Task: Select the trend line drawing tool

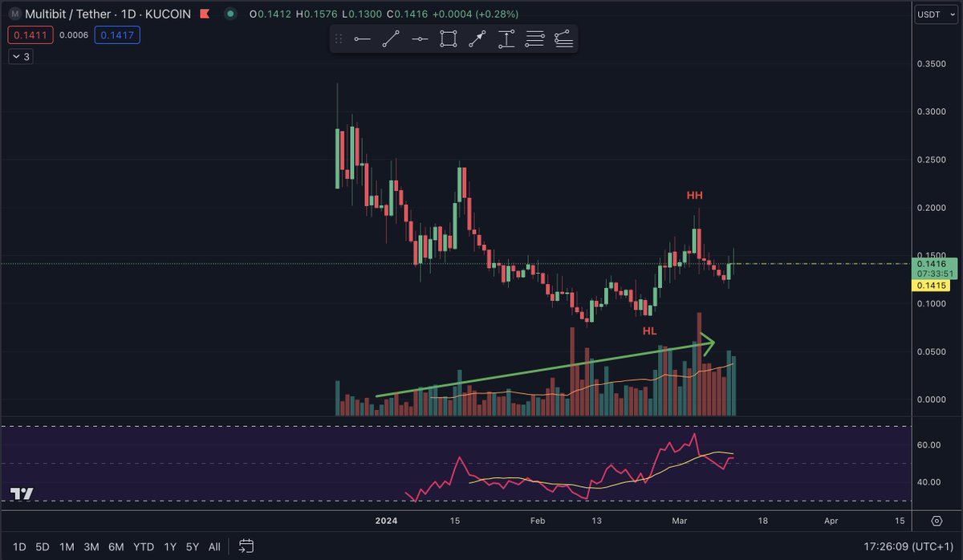Action: 391,39
